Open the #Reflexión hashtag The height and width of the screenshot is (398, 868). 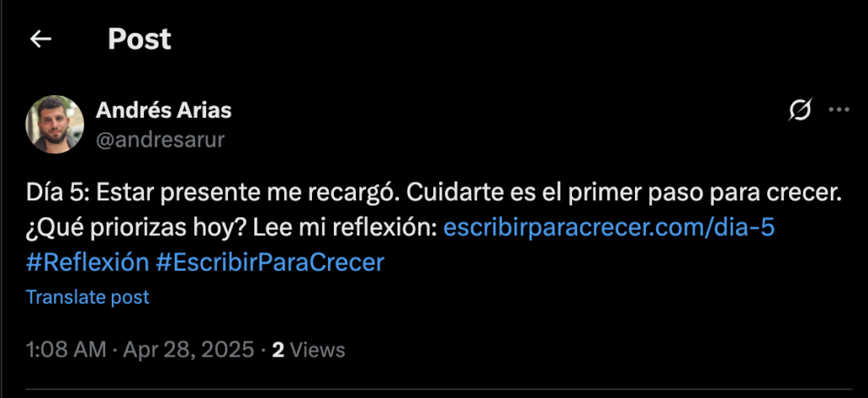click(87, 262)
